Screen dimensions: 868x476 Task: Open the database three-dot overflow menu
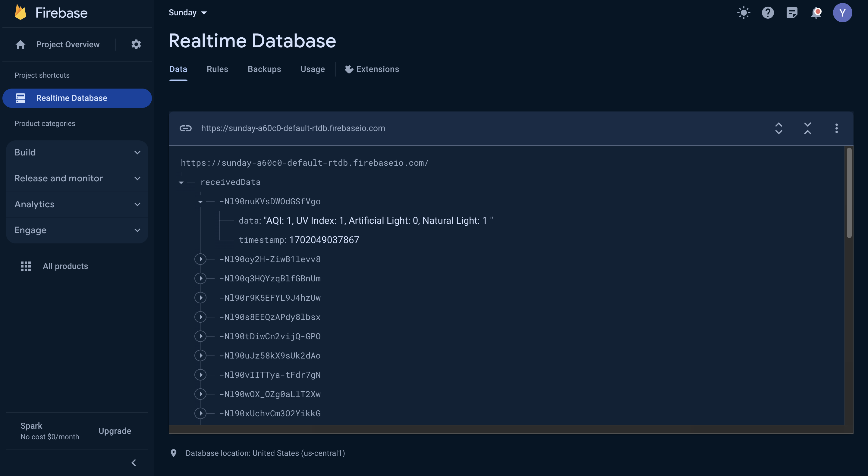pyautogui.click(x=836, y=128)
